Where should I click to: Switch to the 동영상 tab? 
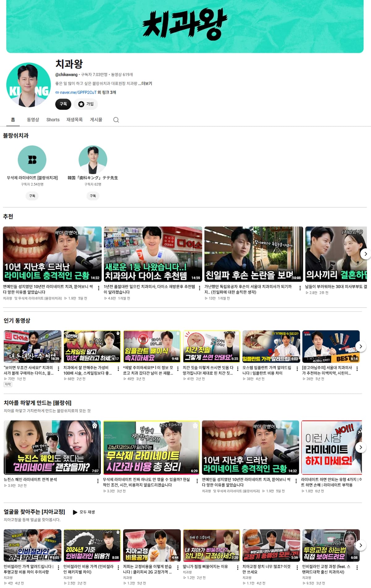[33, 120]
